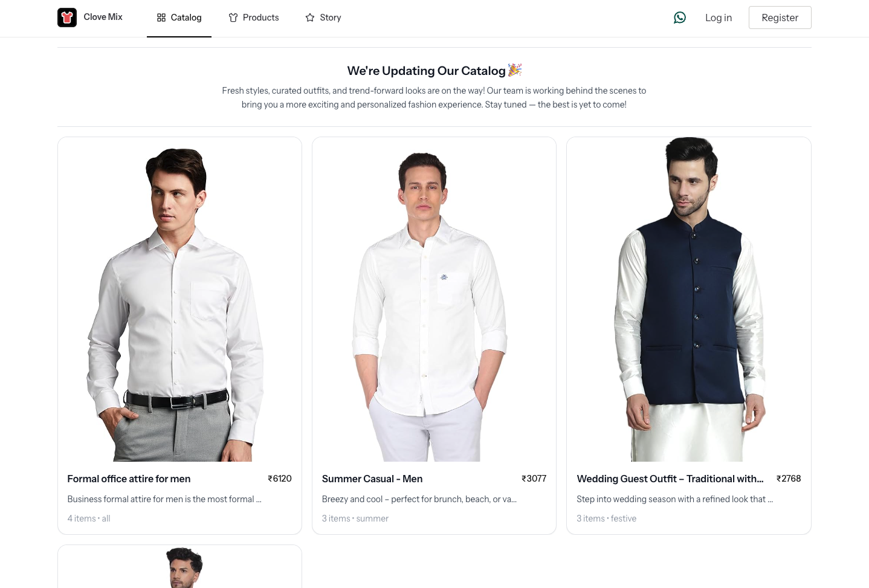Select 'Summer Casual - Men' title
Image resolution: width=869 pixels, height=588 pixels.
click(x=372, y=479)
